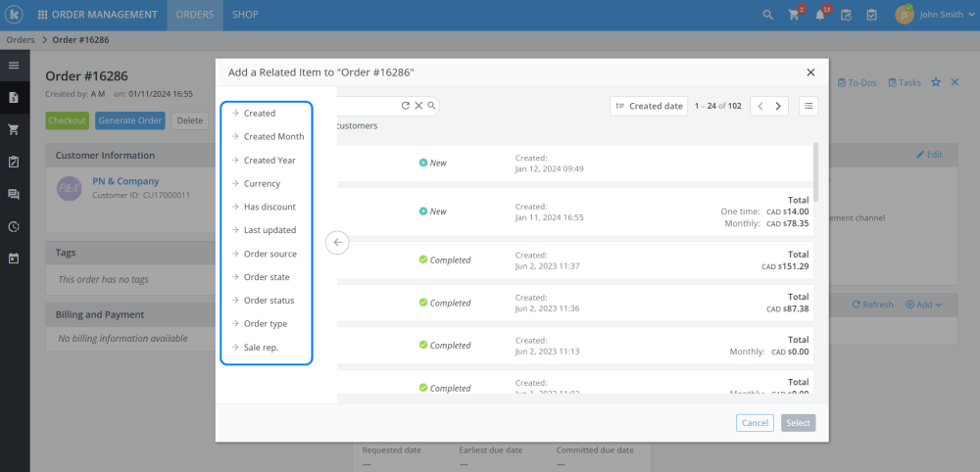Go to next page of results
This screenshot has height=472, width=980.
point(779,106)
